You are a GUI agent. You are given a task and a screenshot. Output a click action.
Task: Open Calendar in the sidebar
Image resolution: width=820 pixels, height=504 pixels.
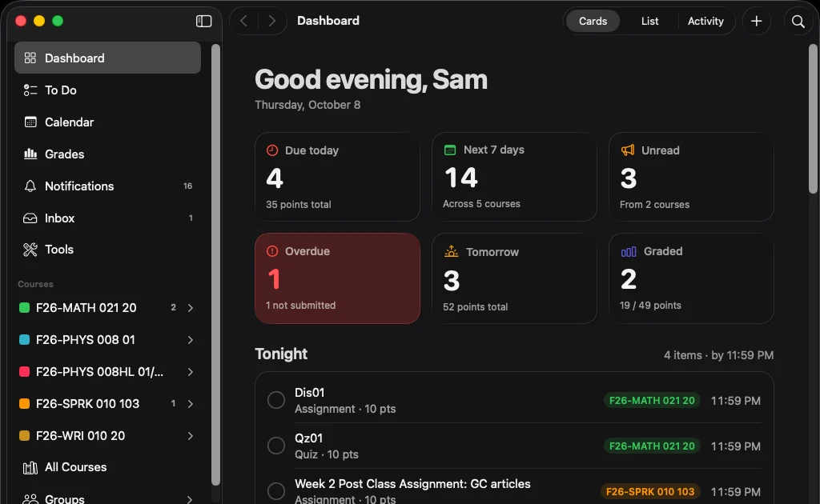(x=108, y=122)
